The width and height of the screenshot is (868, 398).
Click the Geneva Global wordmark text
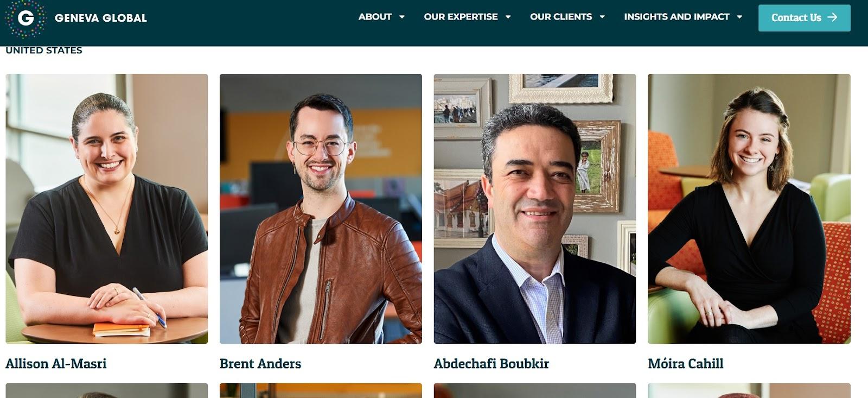(x=101, y=18)
